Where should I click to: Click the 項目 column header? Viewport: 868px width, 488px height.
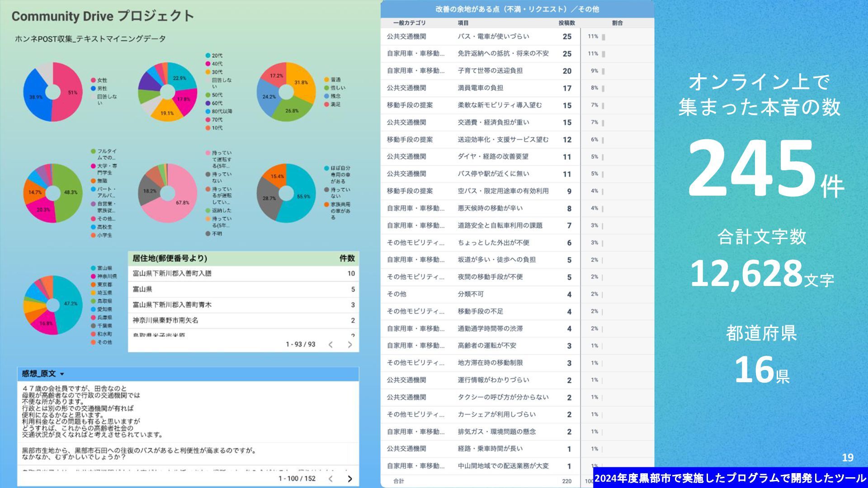[463, 23]
